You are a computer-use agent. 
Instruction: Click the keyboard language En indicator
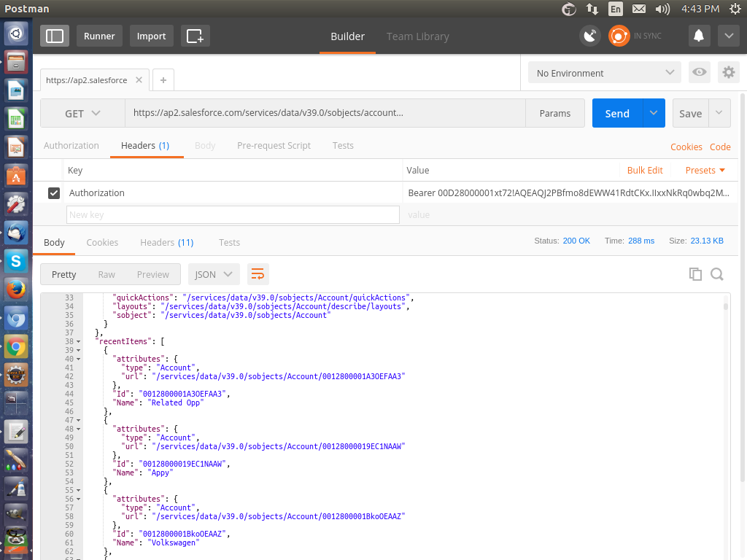616,9
